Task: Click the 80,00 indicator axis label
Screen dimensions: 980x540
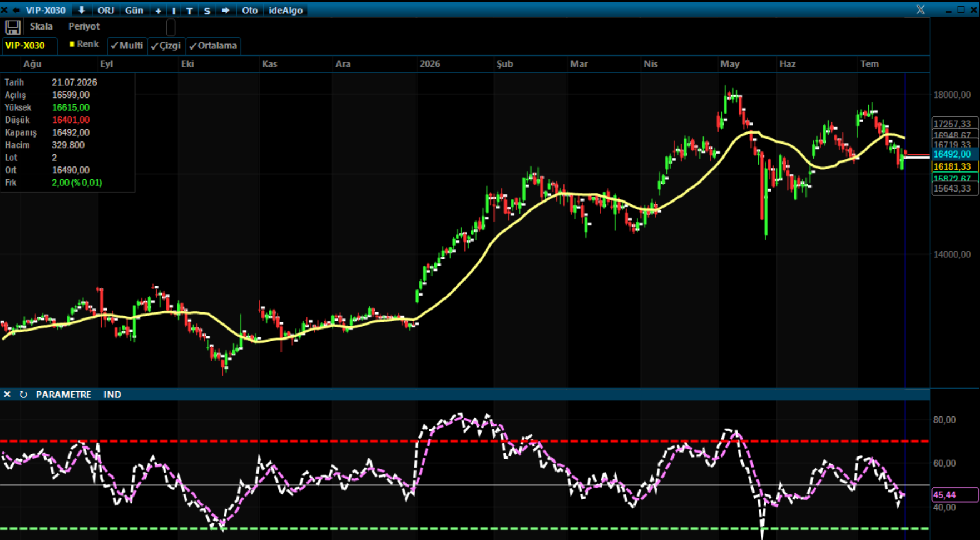Action: point(944,420)
